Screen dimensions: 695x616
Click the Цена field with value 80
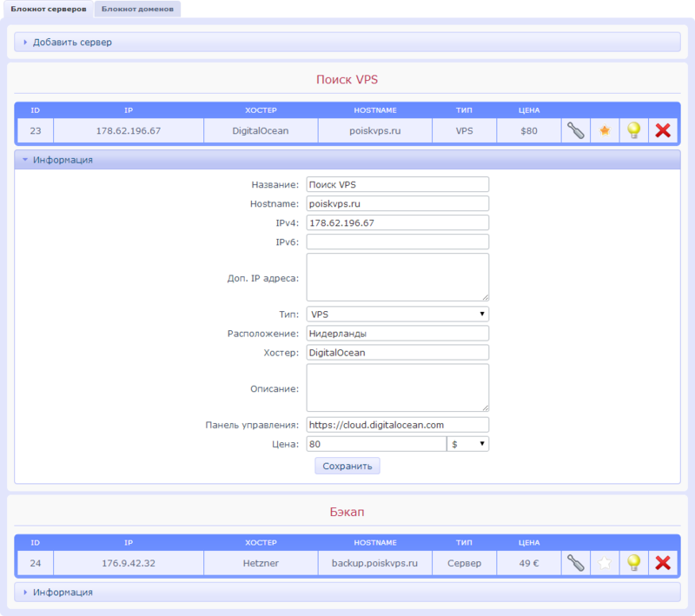click(376, 444)
